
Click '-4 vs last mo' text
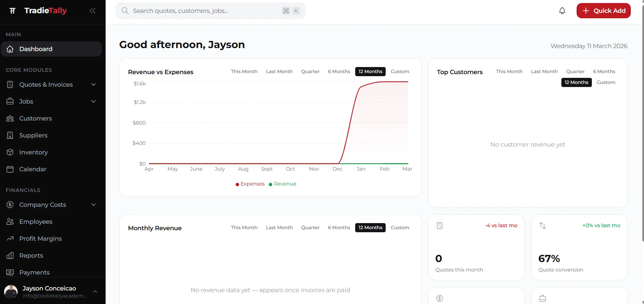click(x=501, y=225)
